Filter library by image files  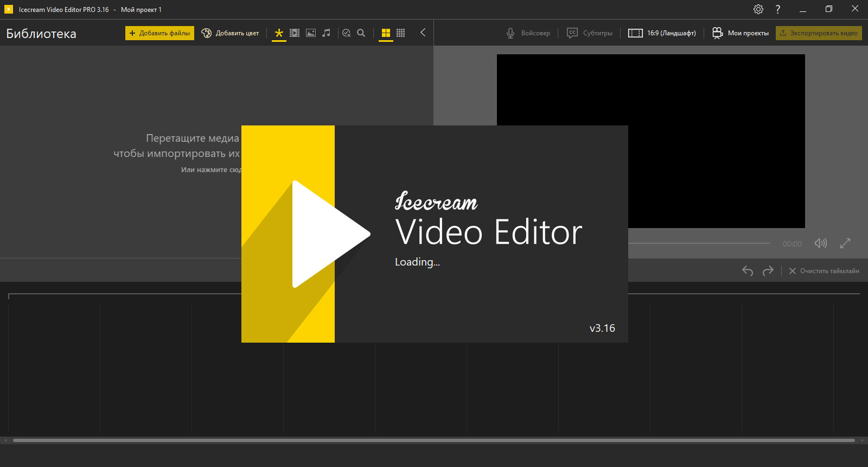pos(311,33)
